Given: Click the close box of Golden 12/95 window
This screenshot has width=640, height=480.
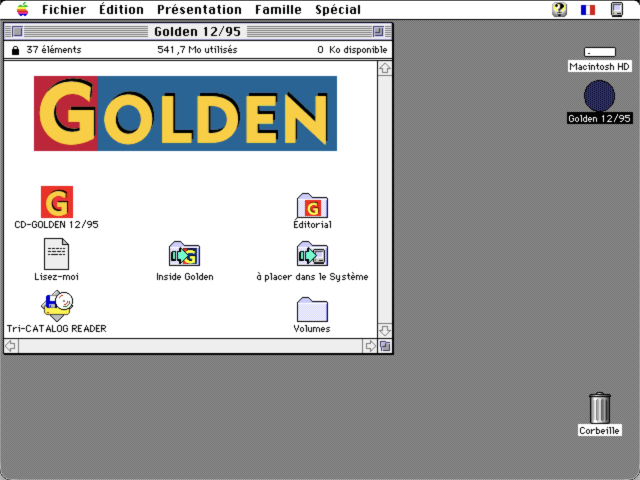Looking at the screenshot, I should tap(17, 31).
